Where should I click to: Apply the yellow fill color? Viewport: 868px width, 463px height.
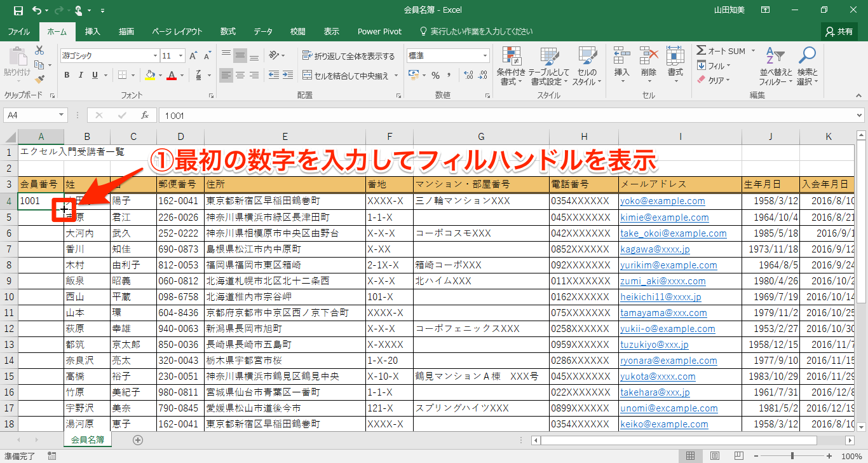coord(150,76)
